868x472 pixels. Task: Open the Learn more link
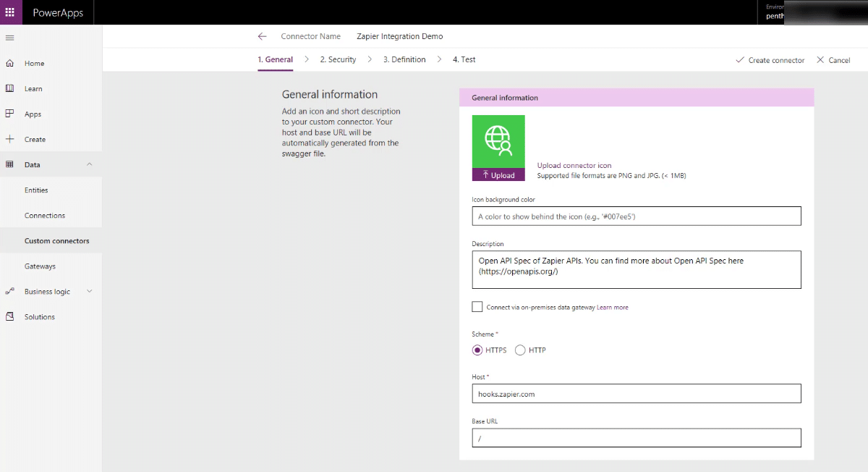(613, 308)
